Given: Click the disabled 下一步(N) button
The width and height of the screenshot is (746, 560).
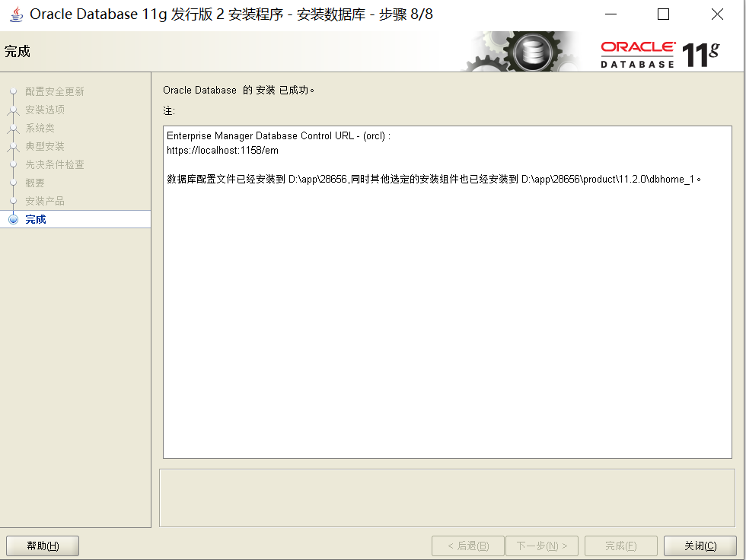Looking at the screenshot, I should tap(542, 546).
